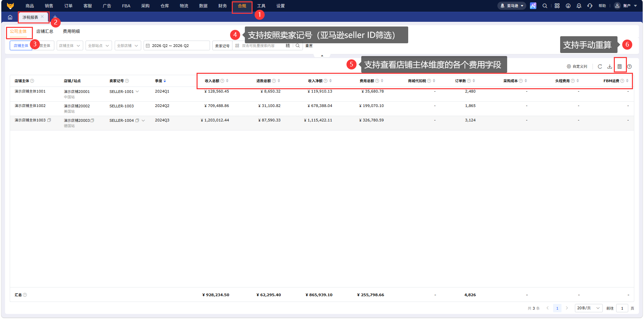Sort the table by 头程费用

click(x=578, y=81)
